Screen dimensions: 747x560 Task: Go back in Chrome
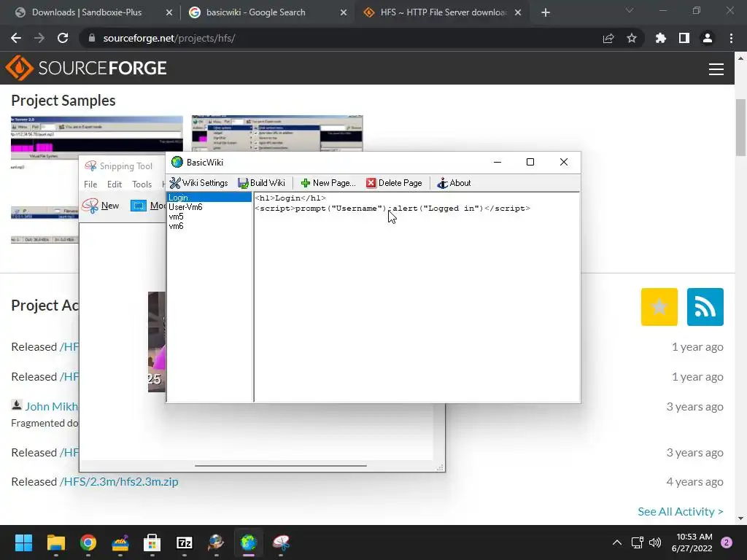tap(16, 38)
